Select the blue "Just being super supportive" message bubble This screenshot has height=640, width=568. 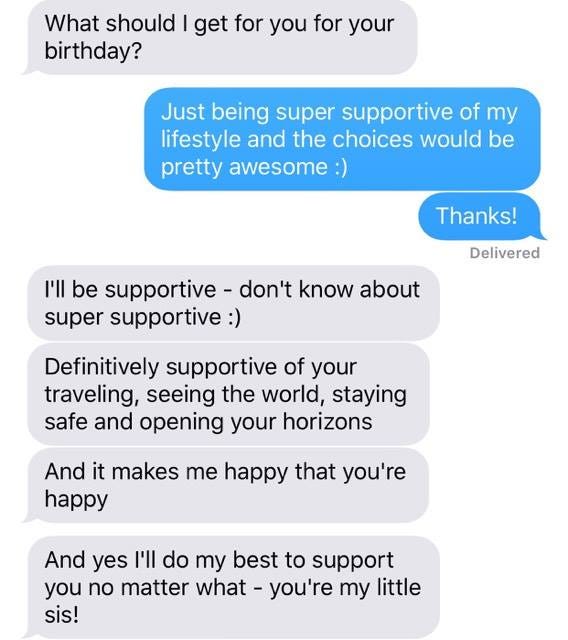point(342,139)
